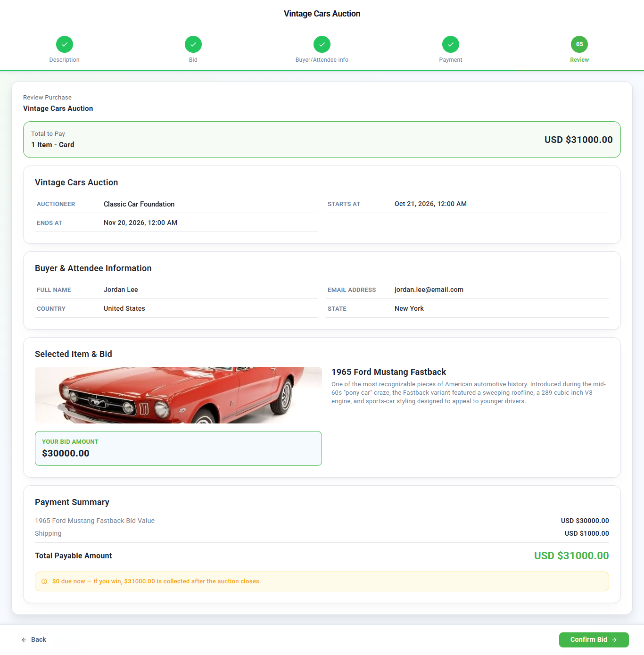This screenshot has width=644, height=655.
Task: Go back using the Back button
Action: 34,640
